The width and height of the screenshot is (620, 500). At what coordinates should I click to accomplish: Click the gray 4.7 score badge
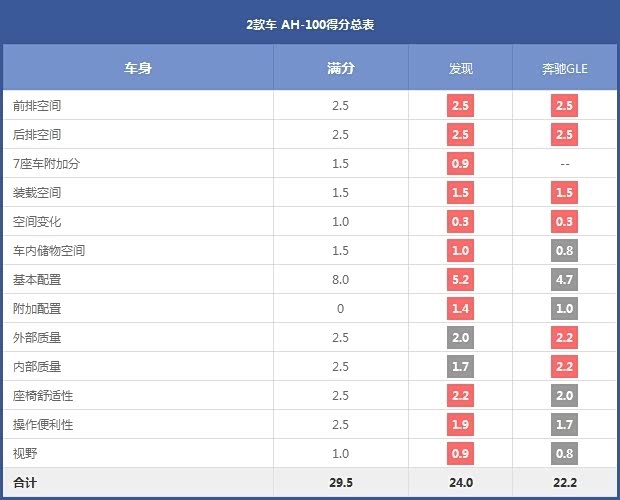pyautogui.click(x=565, y=280)
